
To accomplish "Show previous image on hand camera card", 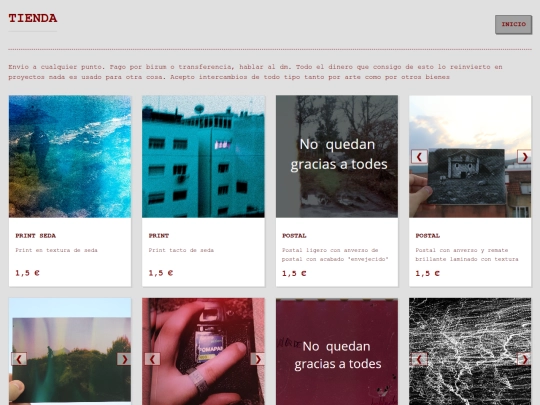I will (x=152, y=359).
